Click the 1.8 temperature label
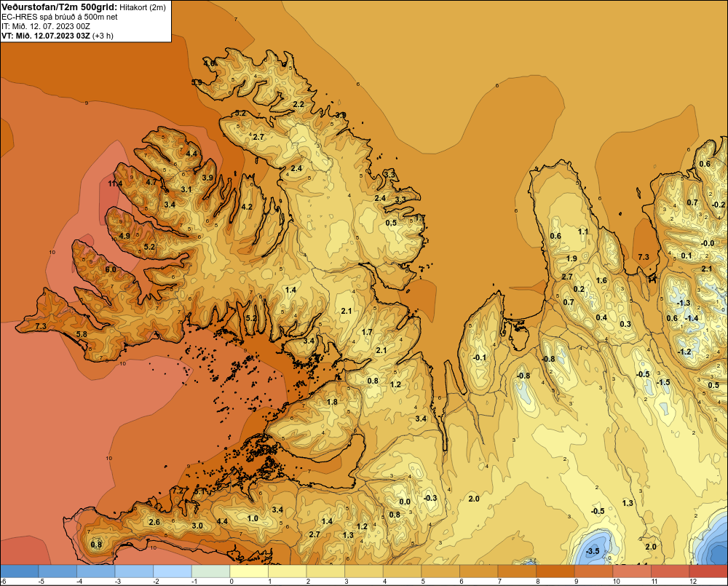 pyautogui.click(x=332, y=402)
